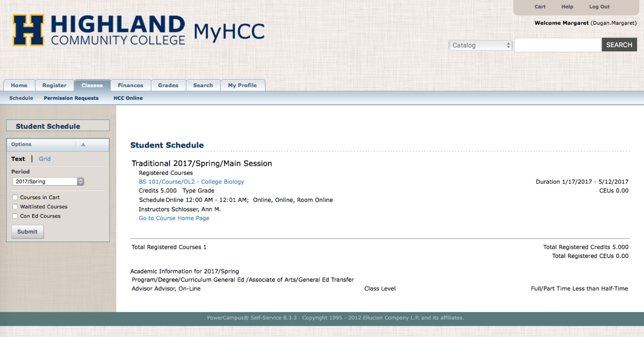The image size is (644, 337).
Task: Click inside the search text field
Action: click(x=557, y=45)
